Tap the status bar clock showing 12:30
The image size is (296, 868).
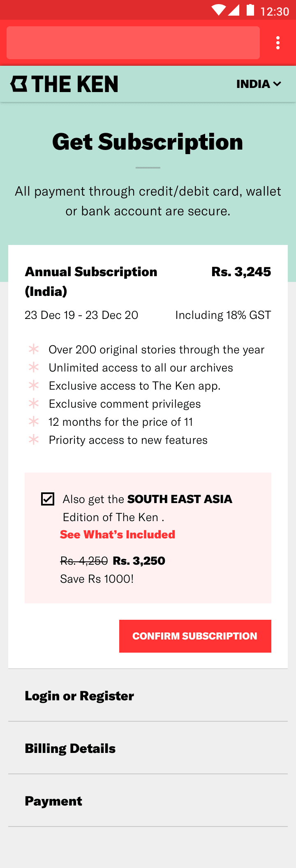click(275, 11)
